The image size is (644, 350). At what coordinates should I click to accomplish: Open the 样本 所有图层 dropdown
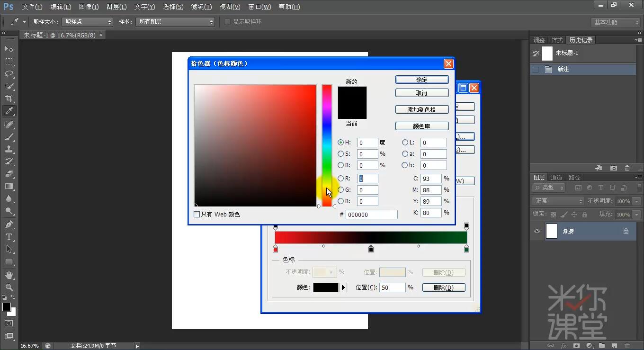(175, 21)
